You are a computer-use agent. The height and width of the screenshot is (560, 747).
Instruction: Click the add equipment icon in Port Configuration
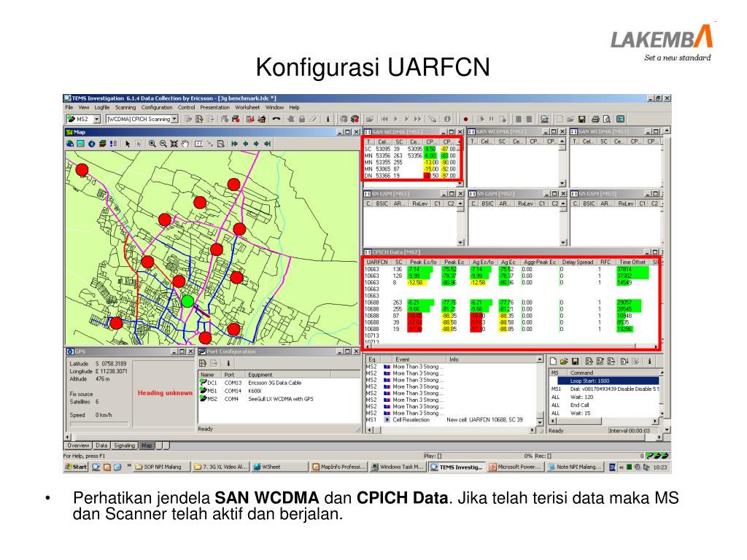pos(203,363)
